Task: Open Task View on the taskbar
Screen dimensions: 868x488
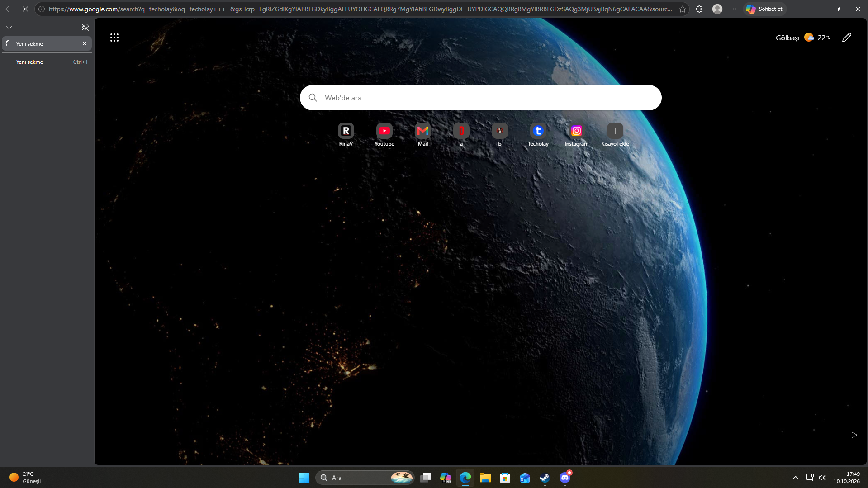Action: pyautogui.click(x=426, y=478)
